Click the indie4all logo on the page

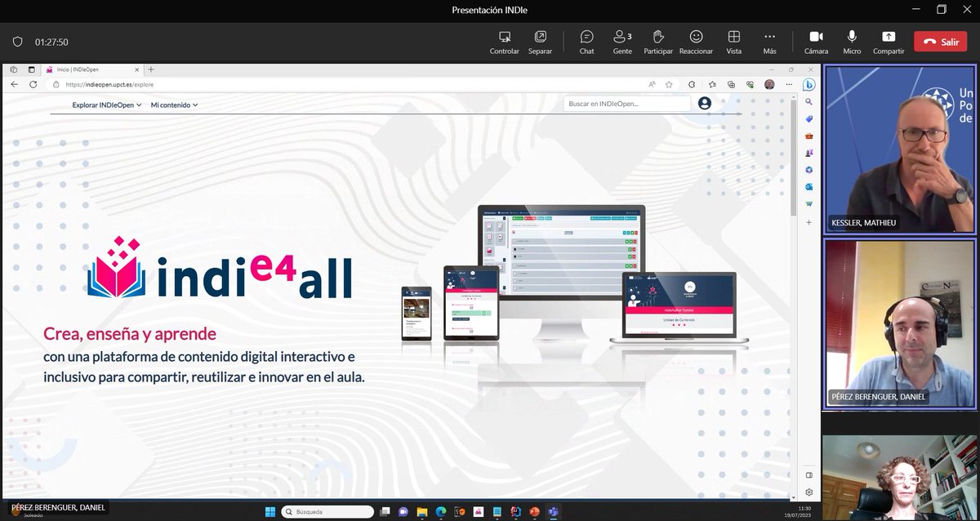pos(221,268)
